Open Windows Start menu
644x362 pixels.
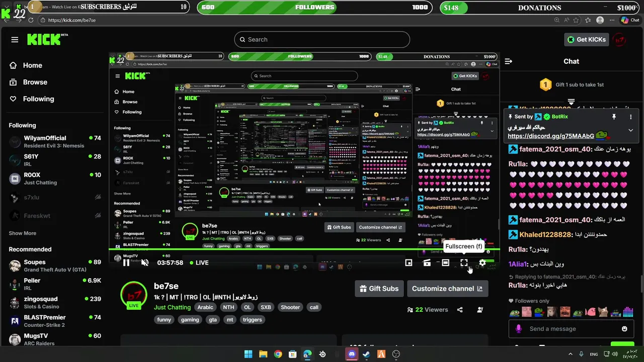249,354
